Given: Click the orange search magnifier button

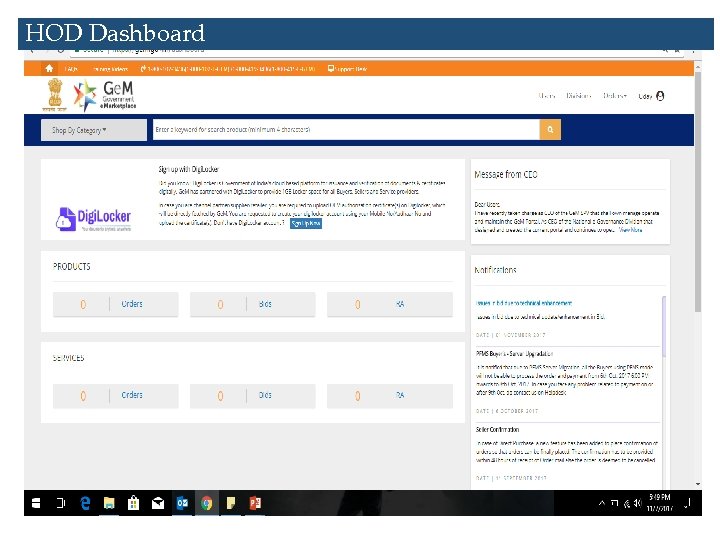Looking at the screenshot, I should click(x=550, y=130).
